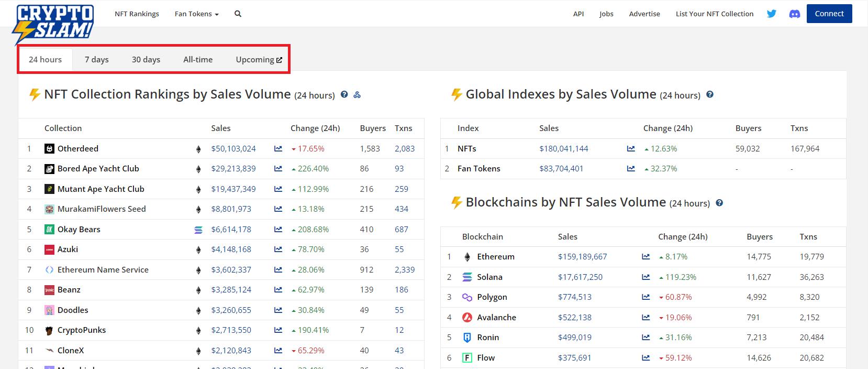Open sales chart icon for MurakamiFlowers Seed

coord(278,209)
